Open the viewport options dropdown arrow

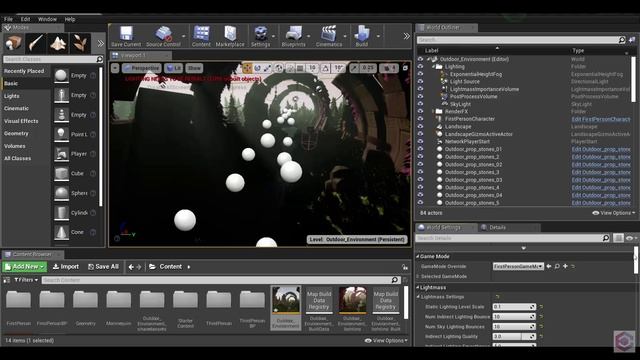tap(115, 68)
